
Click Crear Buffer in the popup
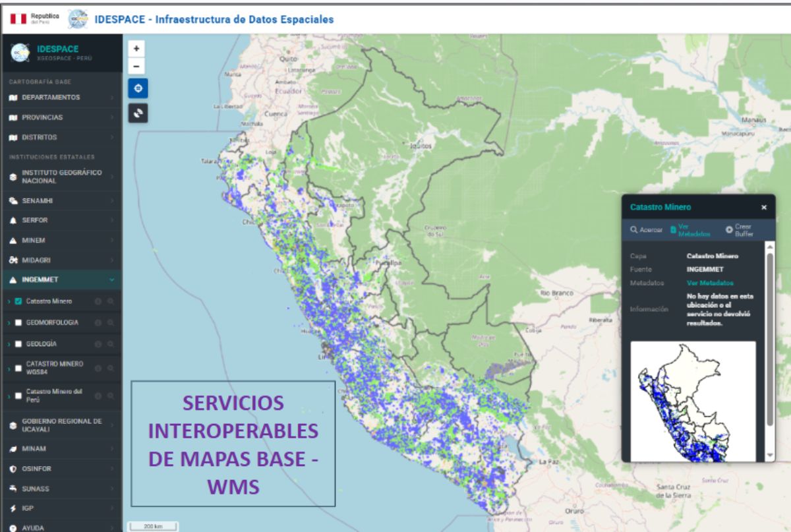pyautogui.click(x=739, y=230)
